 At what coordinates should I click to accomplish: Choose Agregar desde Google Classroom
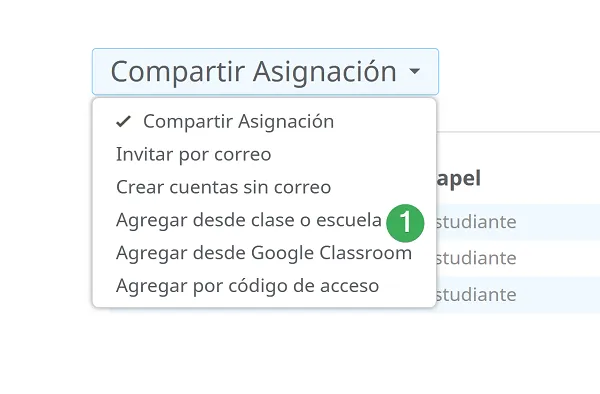click(264, 253)
